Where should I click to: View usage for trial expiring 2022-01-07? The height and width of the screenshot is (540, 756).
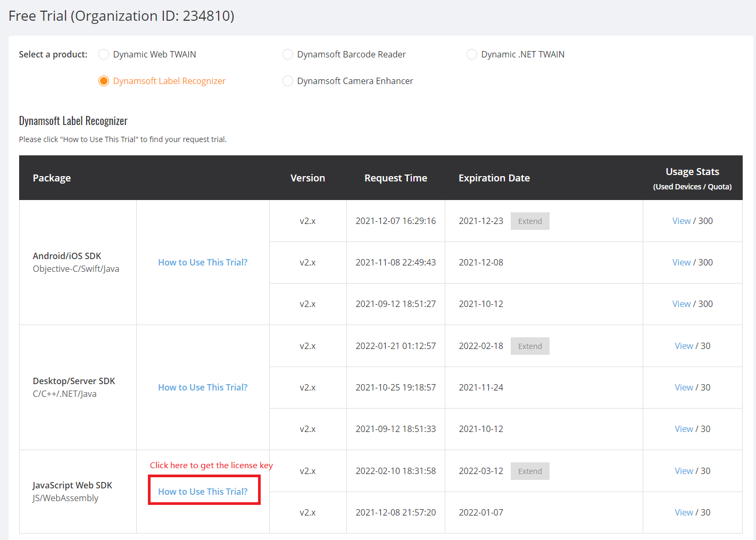click(x=684, y=512)
